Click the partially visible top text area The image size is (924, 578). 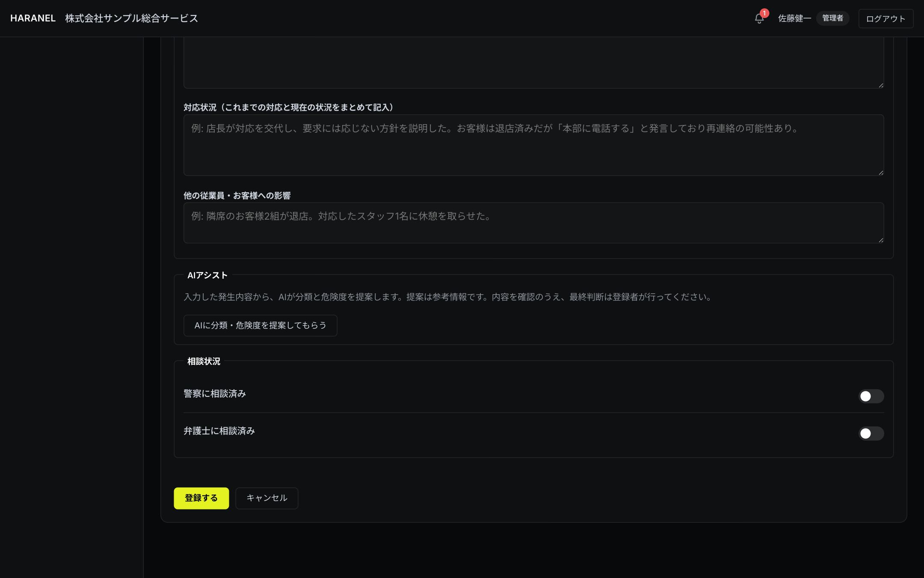[x=533, y=63]
